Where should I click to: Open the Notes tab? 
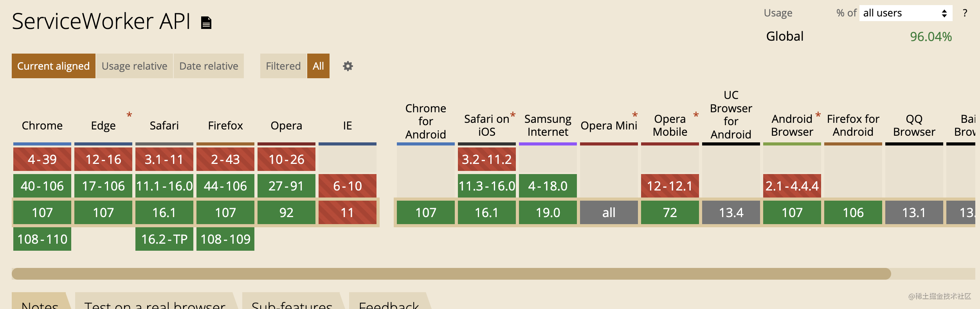(40, 302)
